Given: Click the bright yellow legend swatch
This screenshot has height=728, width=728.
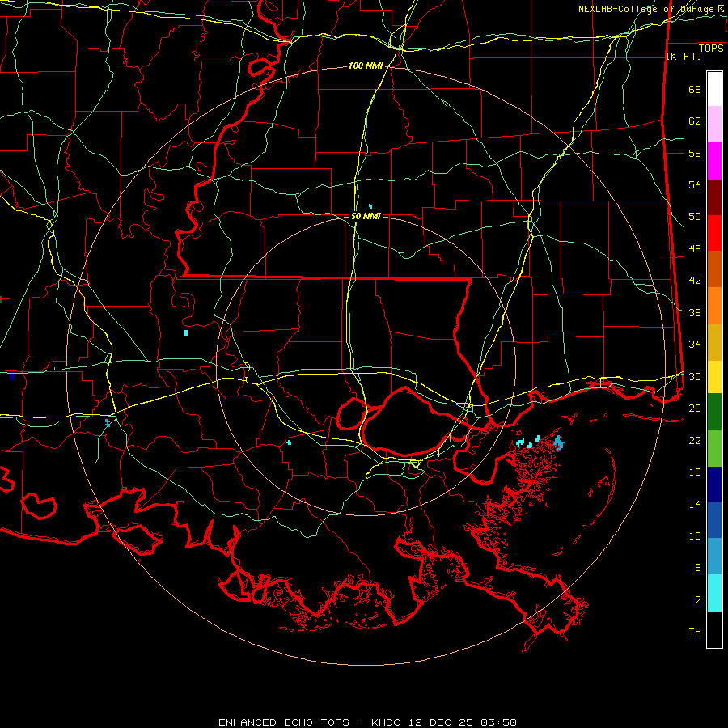Looking at the screenshot, I should pyautogui.click(x=714, y=377).
